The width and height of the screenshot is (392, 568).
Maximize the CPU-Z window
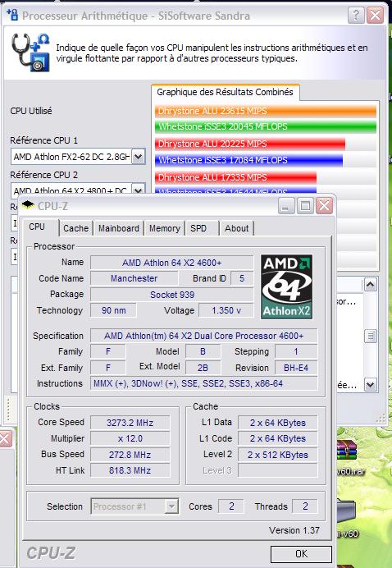coord(305,206)
